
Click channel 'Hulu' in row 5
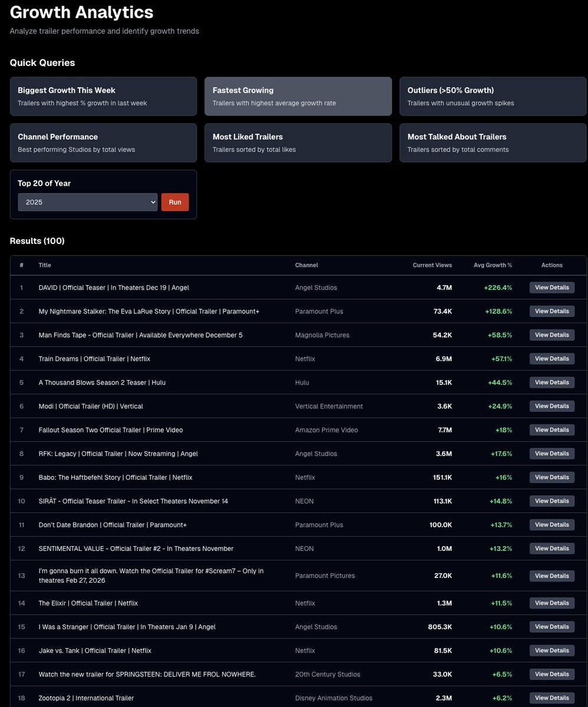pos(302,382)
